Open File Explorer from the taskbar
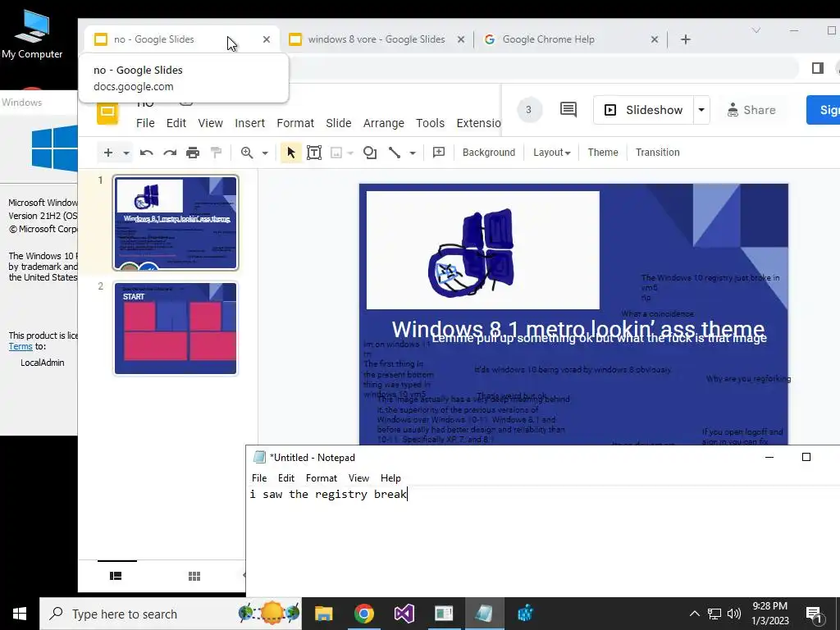840x630 pixels. (323, 614)
